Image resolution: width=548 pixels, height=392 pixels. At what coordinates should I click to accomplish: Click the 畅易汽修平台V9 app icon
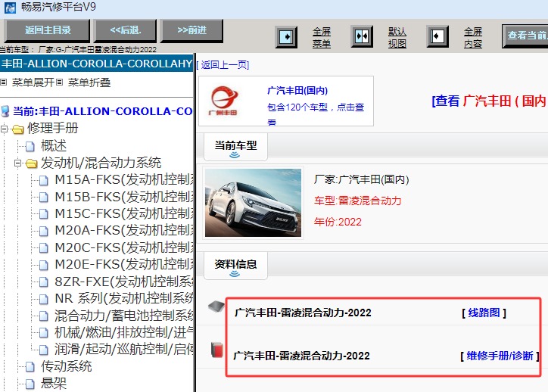pos(10,8)
